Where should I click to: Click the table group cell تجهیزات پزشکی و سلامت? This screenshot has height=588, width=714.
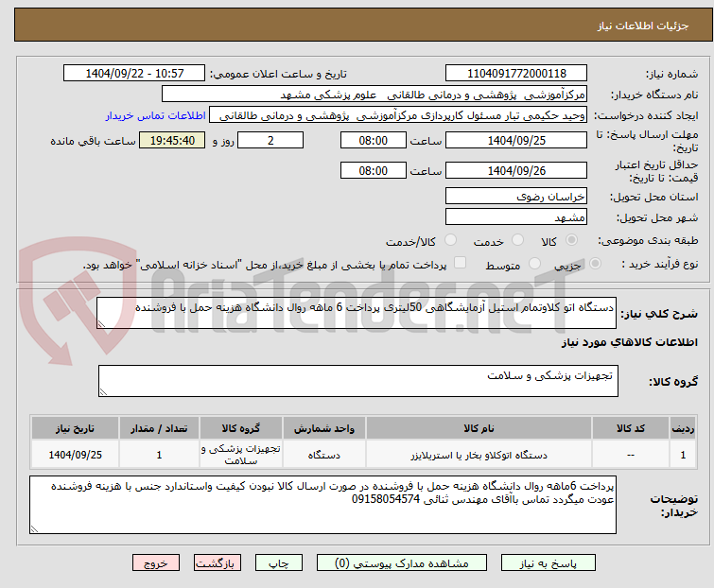tap(241, 455)
